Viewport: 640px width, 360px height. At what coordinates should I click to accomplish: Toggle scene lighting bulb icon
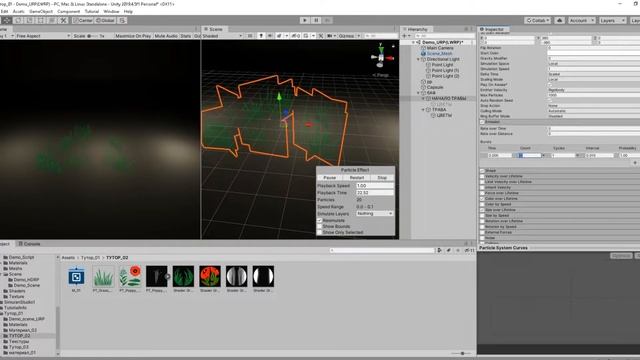[261, 36]
